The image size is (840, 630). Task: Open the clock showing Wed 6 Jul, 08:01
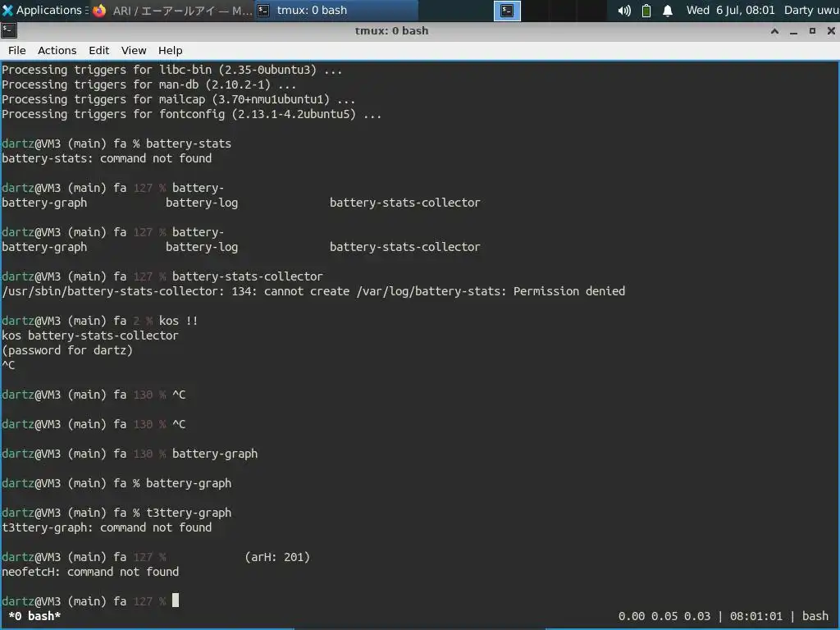point(730,10)
